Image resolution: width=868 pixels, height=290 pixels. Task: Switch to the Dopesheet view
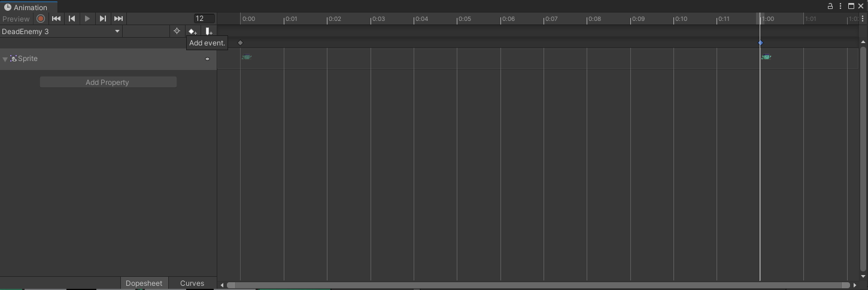(144, 283)
